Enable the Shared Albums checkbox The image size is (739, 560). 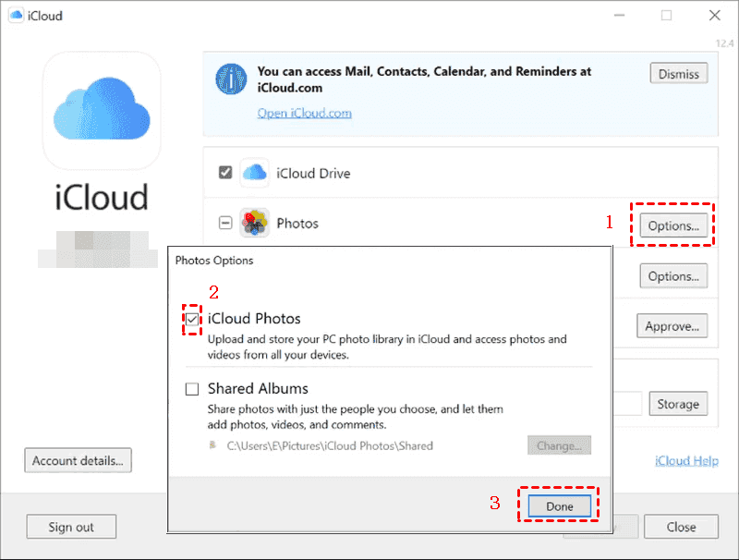click(x=192, y=389)
